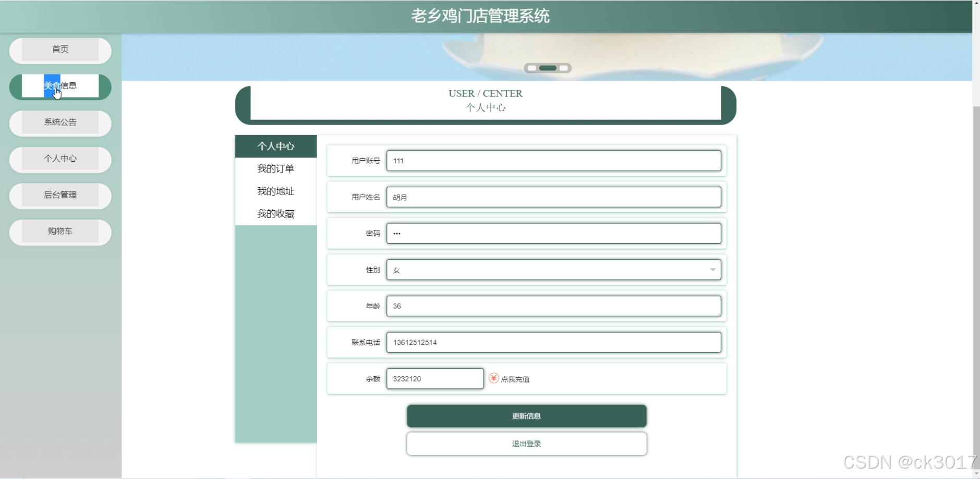The height and width of the screenshot is (479, 980).
Task: Click the USER / CENTER heading
Action: [485, 93]
